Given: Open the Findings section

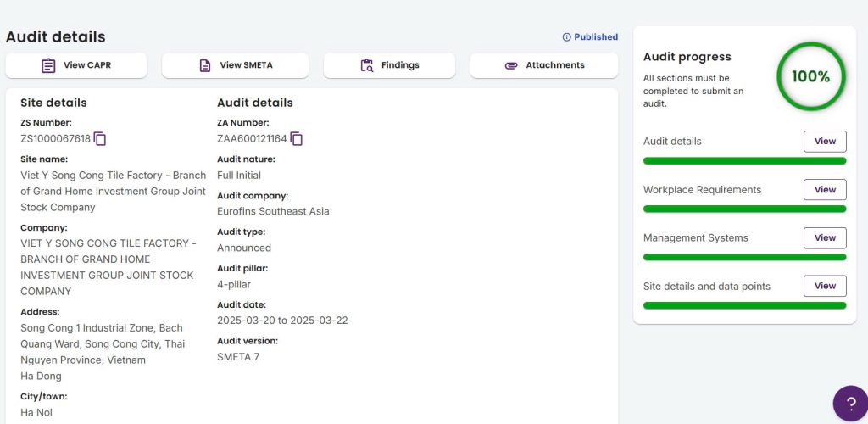Looking at the screenshot, I should tap(389, 65).
